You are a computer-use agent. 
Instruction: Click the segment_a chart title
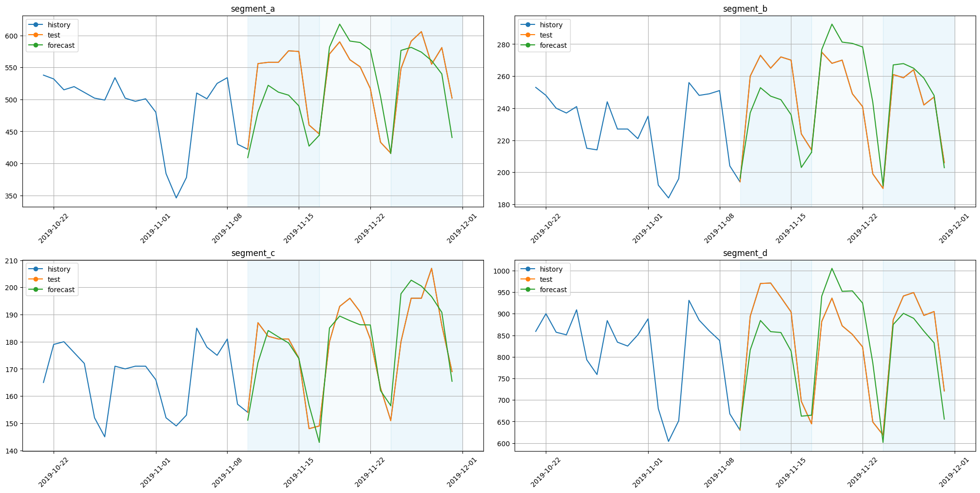click(253, 9)
